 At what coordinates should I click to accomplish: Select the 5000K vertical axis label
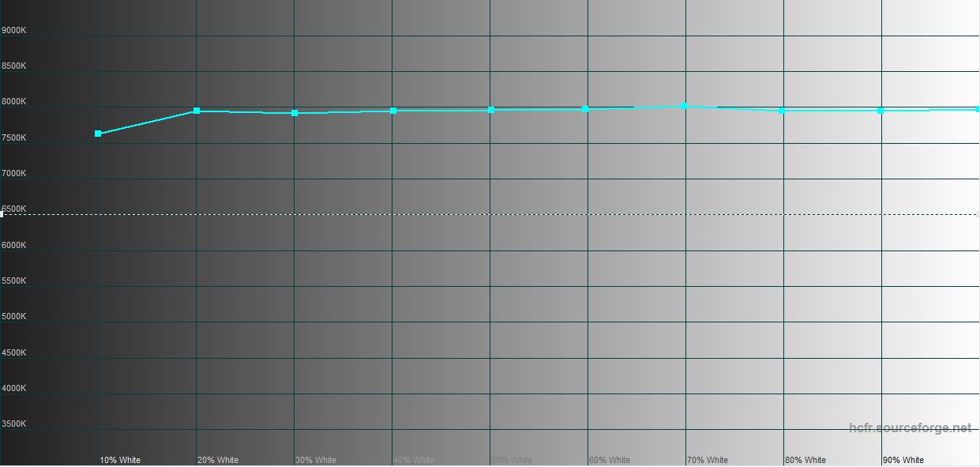[14, 317]
